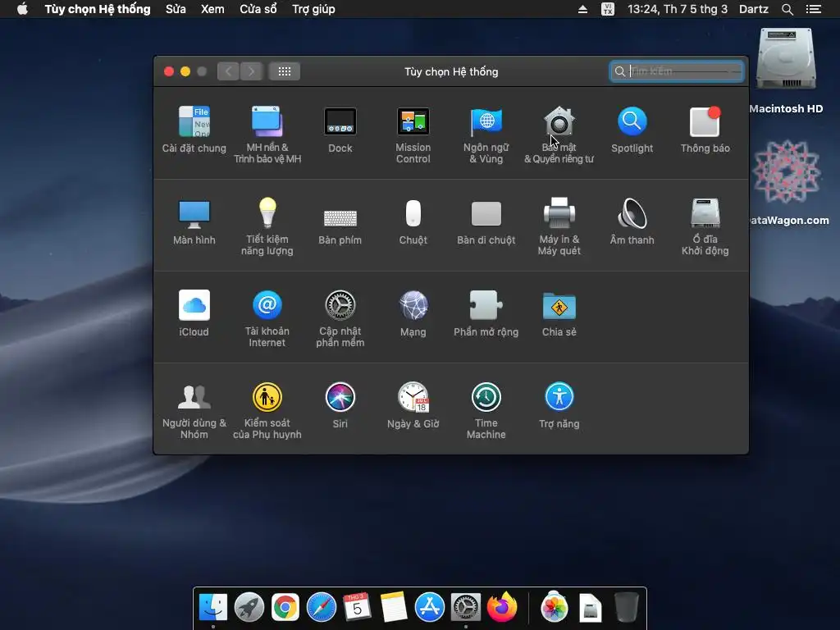840x630 pixels.
Task: Open Ngày & Giờ settings
Action: point(413,405)
